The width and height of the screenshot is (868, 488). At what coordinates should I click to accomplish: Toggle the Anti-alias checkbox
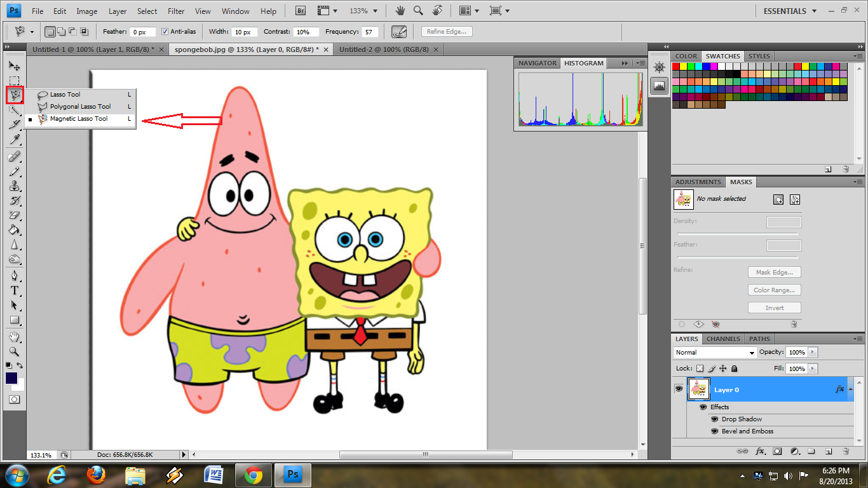pos(165,32)
